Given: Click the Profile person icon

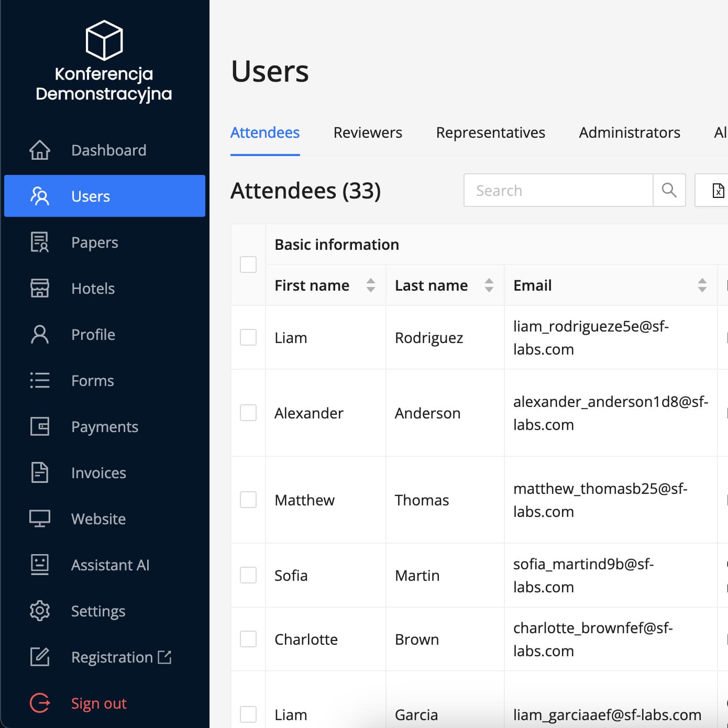Looking at the screenshot, I should (x=40, y=335).
